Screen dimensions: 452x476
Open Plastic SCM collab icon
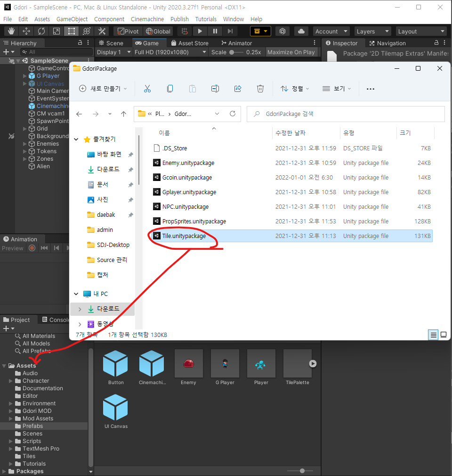pyautogui.click(x=282, y=31)
